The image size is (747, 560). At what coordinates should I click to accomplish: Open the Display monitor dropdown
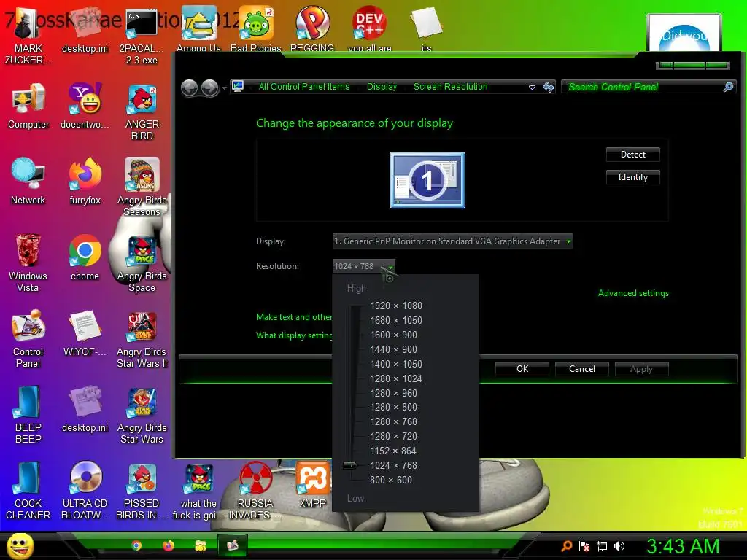click(452, 241)
